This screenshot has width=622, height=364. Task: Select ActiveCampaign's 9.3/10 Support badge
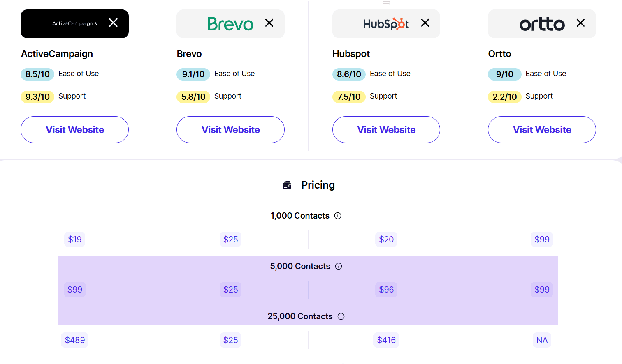point(37,97)
